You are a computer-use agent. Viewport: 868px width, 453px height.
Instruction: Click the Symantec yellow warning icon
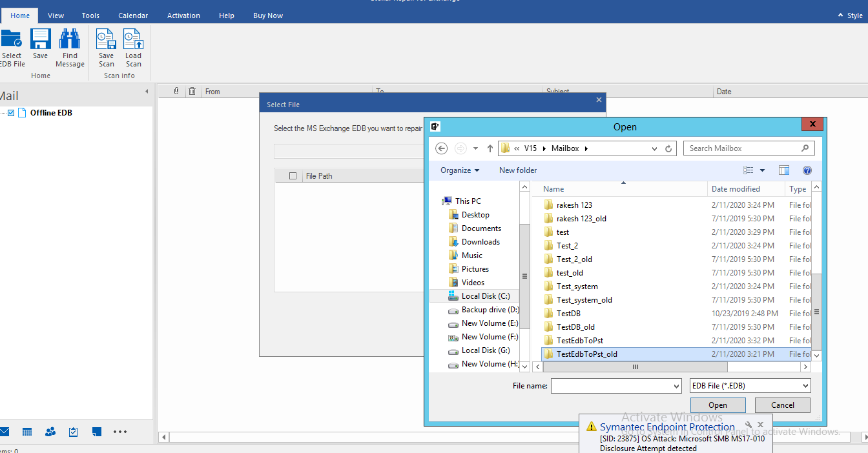point(591,427)
